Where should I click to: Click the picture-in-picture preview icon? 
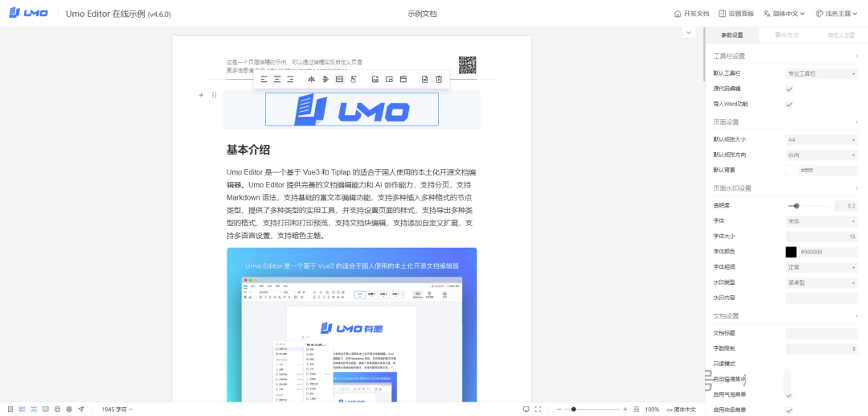pos(389,79)
